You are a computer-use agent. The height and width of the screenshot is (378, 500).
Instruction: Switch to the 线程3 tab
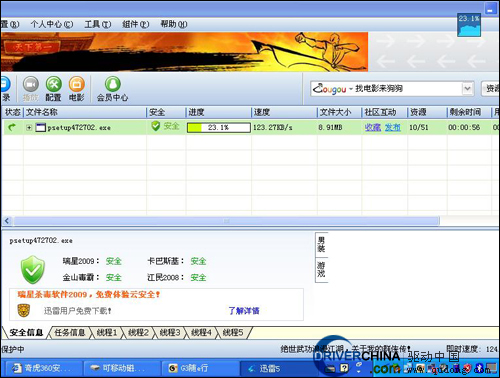coord(170,333)
